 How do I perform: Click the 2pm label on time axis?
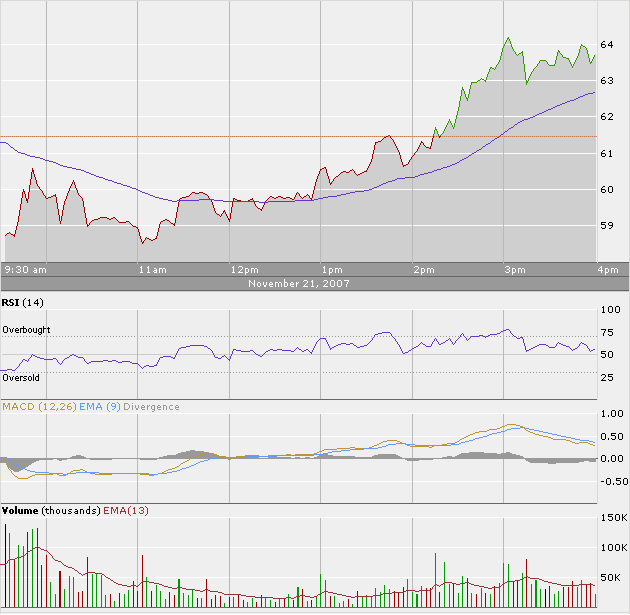coord(423,270)
